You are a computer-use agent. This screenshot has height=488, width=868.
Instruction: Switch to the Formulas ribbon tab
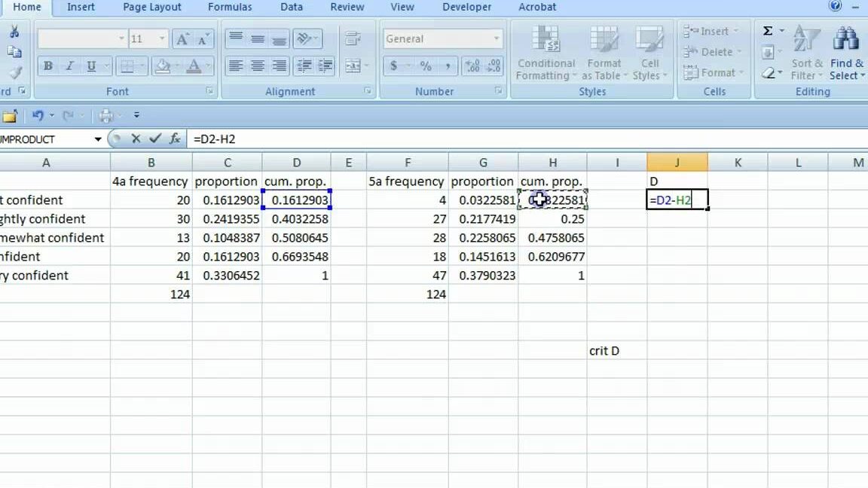[x=230, y=7]
